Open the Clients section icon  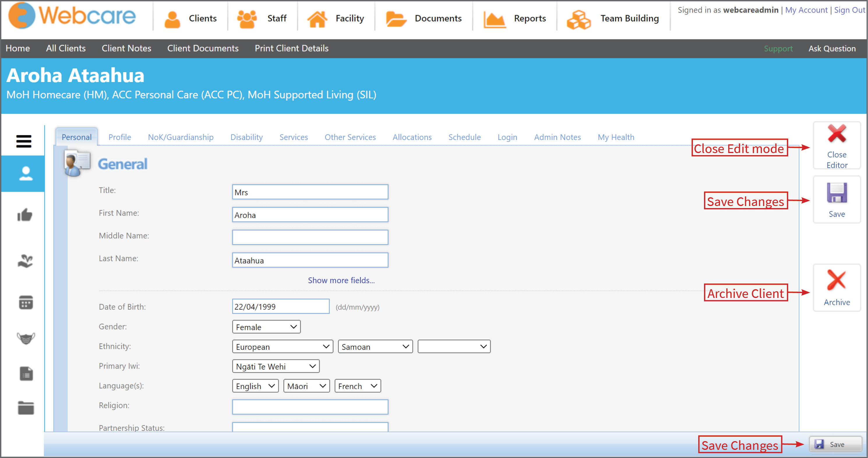(x=172, y=19)
